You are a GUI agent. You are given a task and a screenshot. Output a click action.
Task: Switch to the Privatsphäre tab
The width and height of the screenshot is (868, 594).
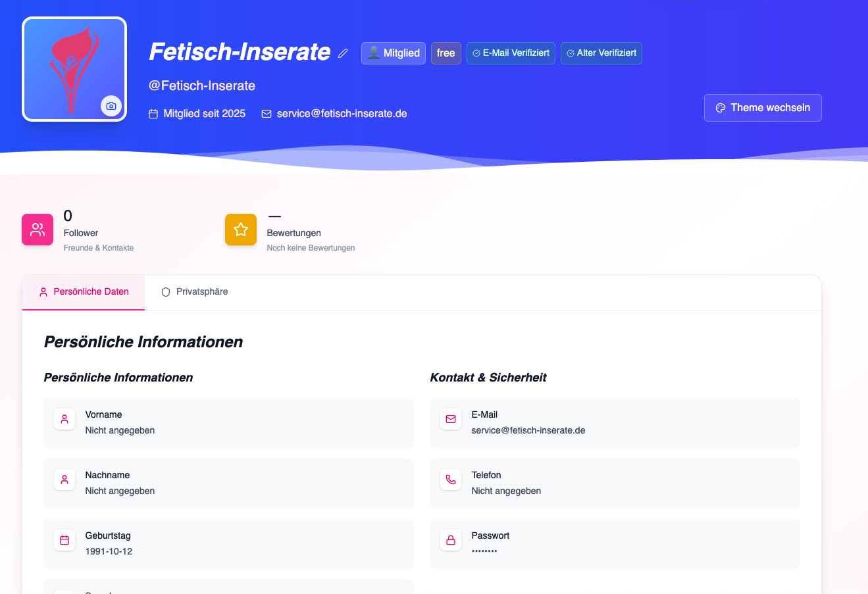point(195,292)
